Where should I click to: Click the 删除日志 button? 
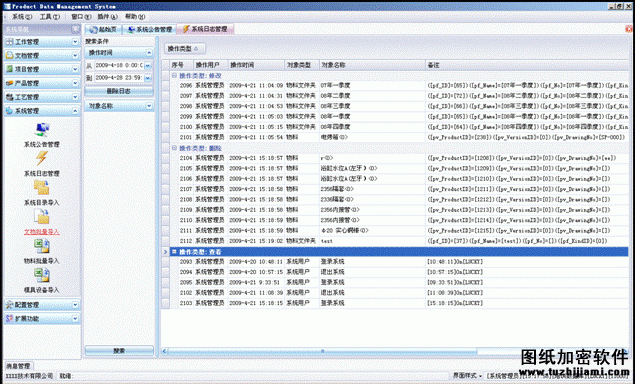coord(119,91)
